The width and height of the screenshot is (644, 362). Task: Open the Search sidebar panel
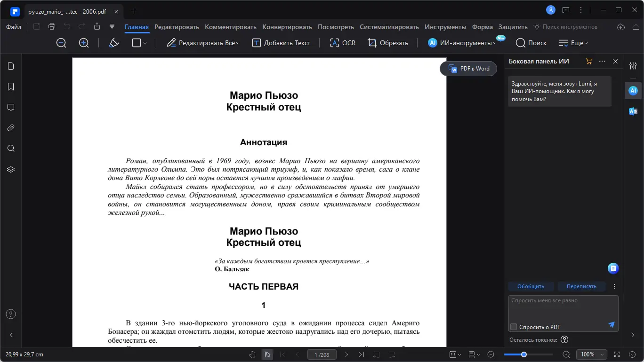(x=10, y=148)
